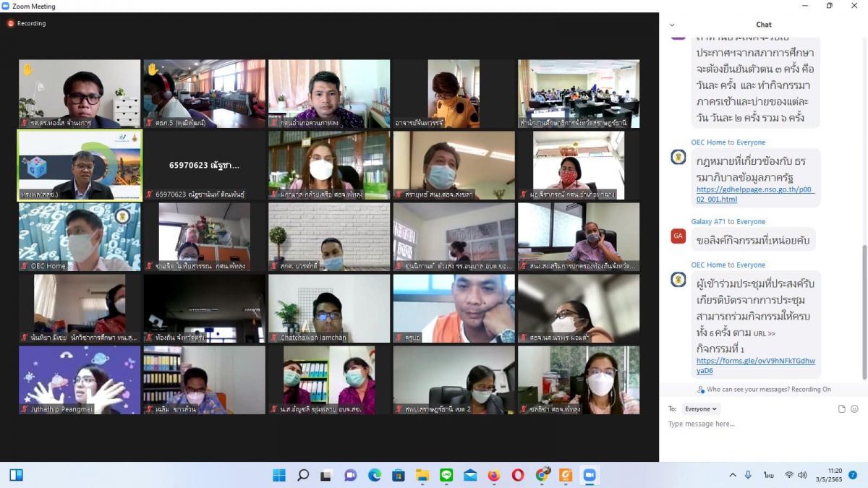Expand the 'Everyone' recipient dropdown

(701, 409)
